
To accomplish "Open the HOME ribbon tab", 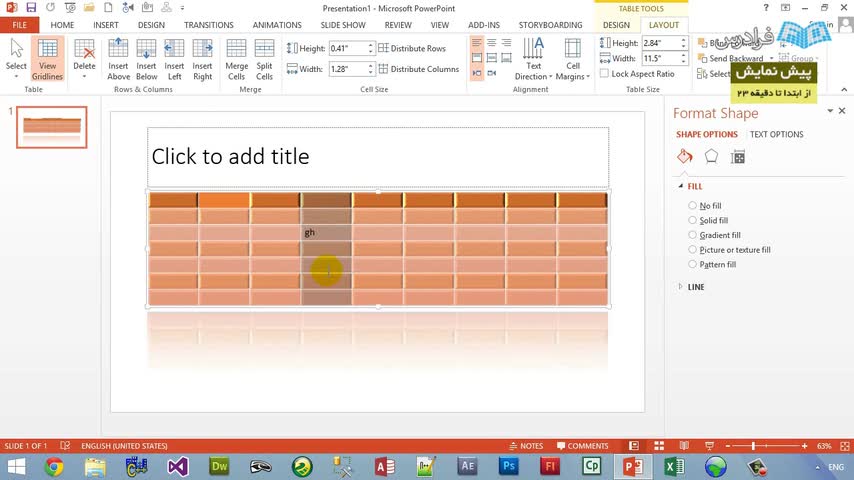I will [62, 25].
